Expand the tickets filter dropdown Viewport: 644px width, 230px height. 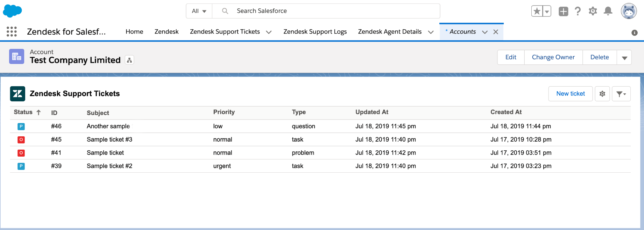[621, 94]
